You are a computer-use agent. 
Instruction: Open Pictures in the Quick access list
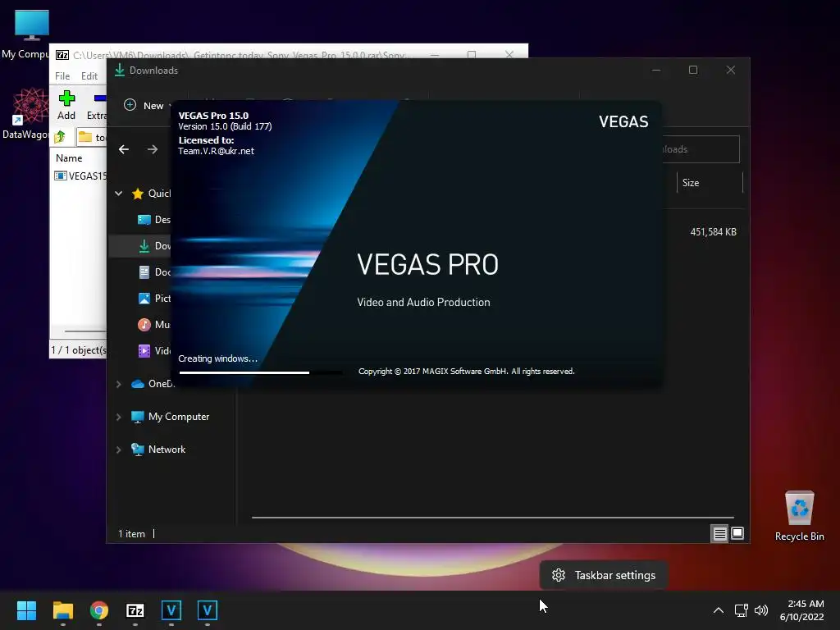pos(154,299)
